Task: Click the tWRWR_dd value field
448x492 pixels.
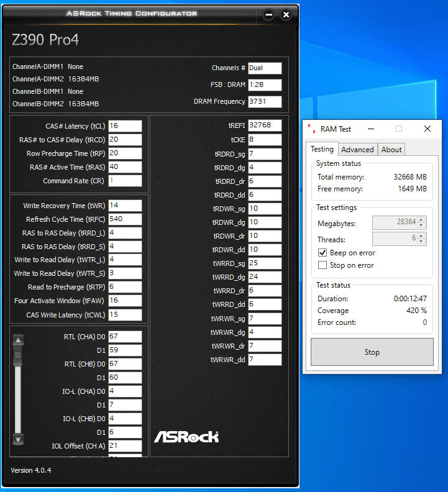Action: pos(265,360)
